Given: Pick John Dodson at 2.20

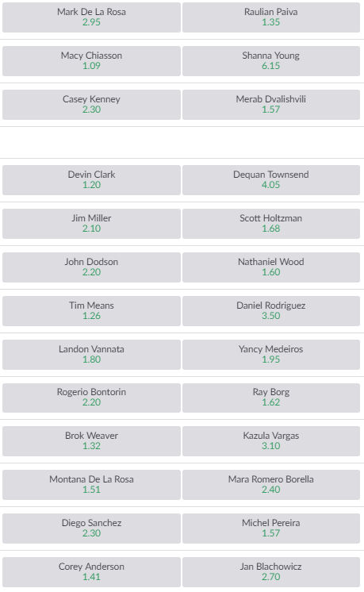Looking at the screenshot, I should coord(91,267).
